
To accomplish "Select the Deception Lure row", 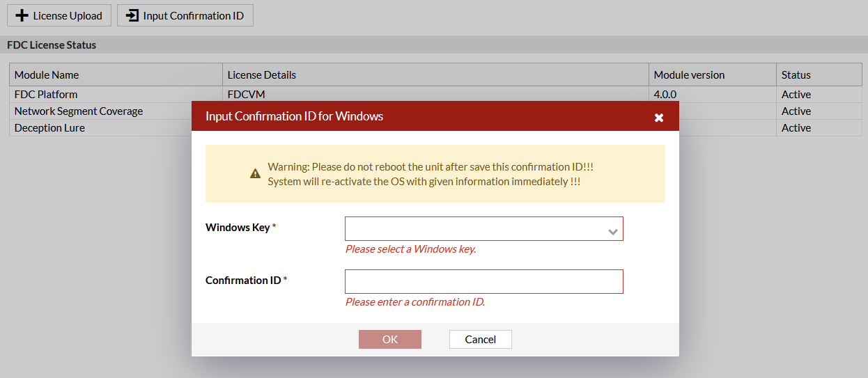I will click(x=49, y=128).
